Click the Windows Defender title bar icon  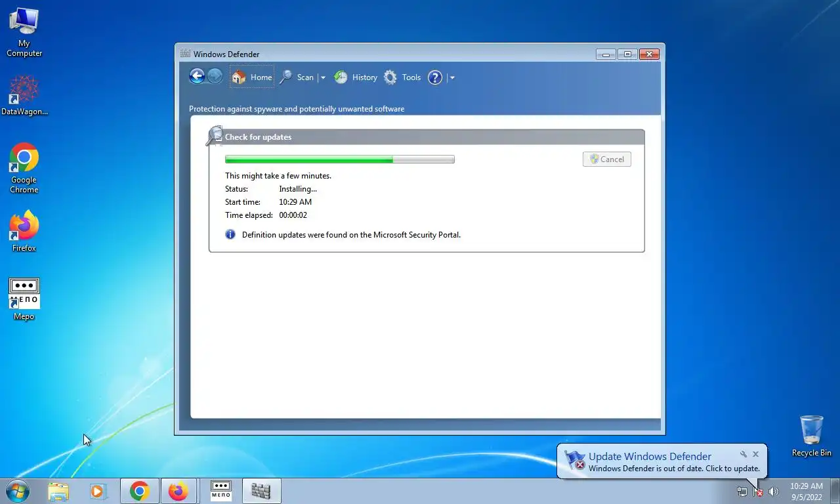tap(186, 54)
